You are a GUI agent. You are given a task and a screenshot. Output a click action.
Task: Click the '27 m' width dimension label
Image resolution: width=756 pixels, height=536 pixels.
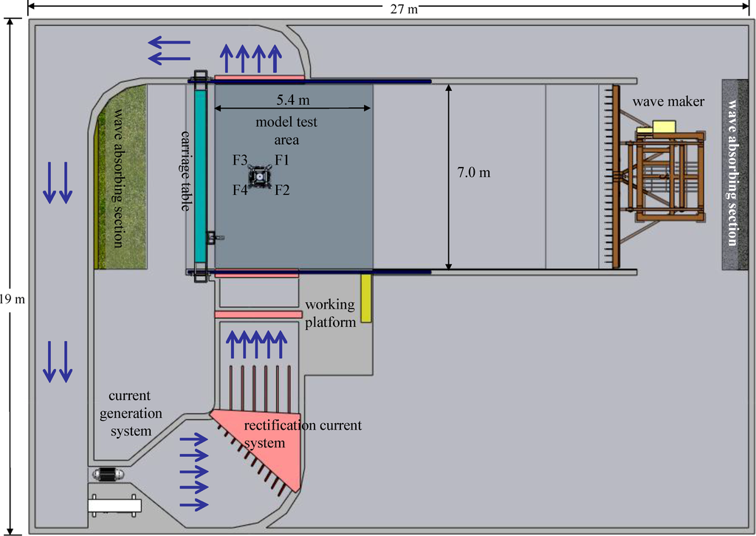click(x=404, y=9)
